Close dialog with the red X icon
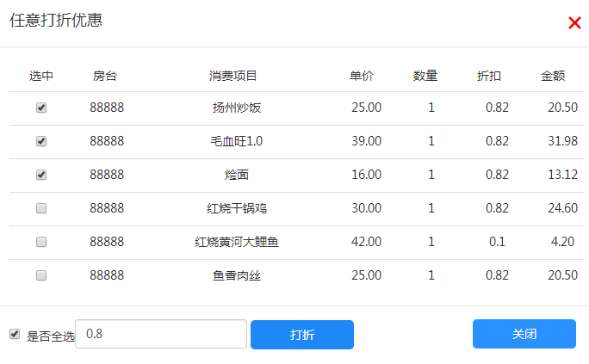Viewport: 589px width, 364px height. coord(574,23)
